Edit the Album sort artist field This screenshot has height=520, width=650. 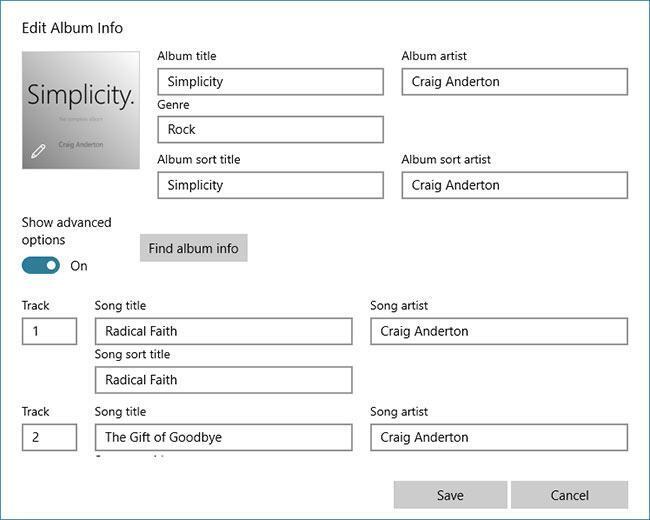click(x=514, y=185)
